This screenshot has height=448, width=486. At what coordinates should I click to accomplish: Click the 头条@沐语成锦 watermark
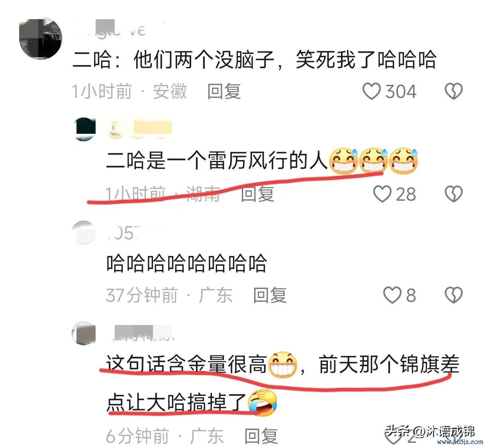click(x=430, y=431)
